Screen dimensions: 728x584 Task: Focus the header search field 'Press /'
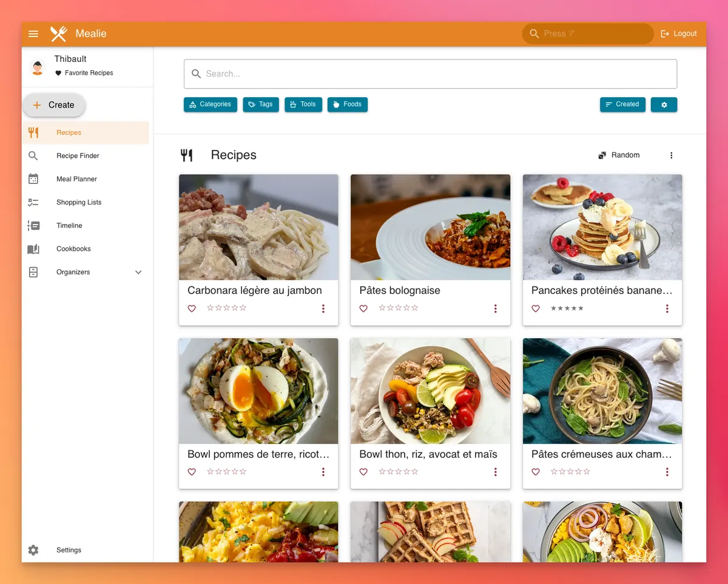pyautogui.click(x=588, y=34)
